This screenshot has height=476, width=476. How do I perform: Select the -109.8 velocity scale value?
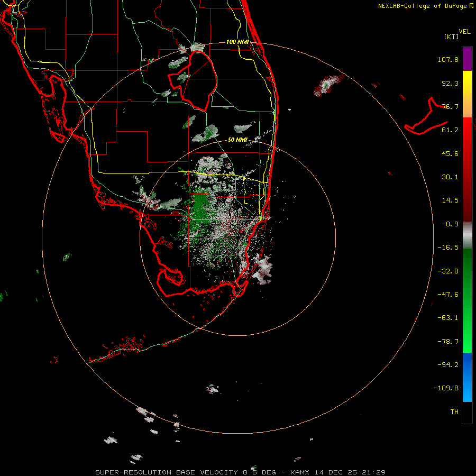[x=446, y=388]
